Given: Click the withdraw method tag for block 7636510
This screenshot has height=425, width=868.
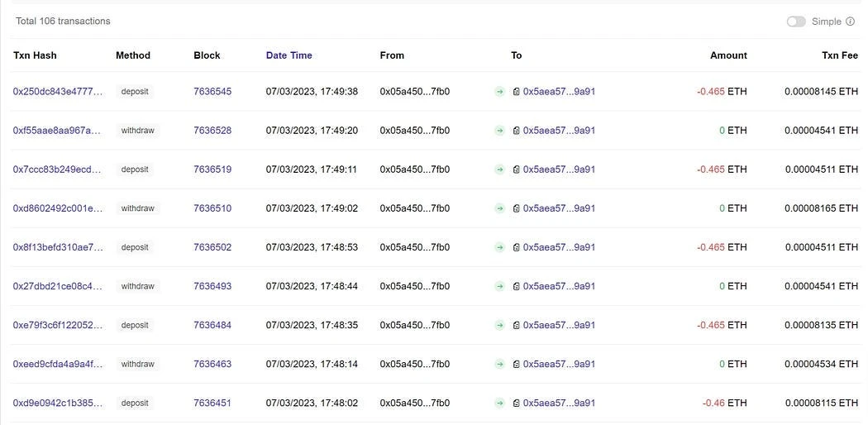Looking at the screenshot, I should tap(137, 208).
